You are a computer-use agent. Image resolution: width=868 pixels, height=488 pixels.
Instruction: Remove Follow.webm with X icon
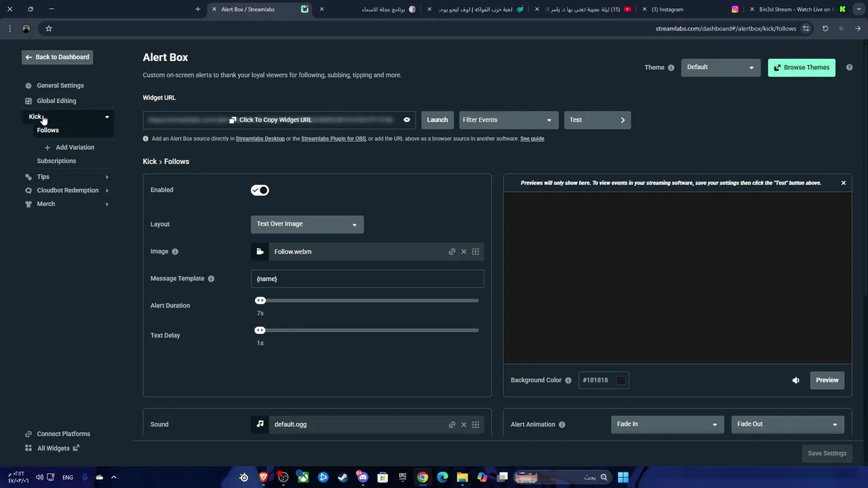click(464, 252)
